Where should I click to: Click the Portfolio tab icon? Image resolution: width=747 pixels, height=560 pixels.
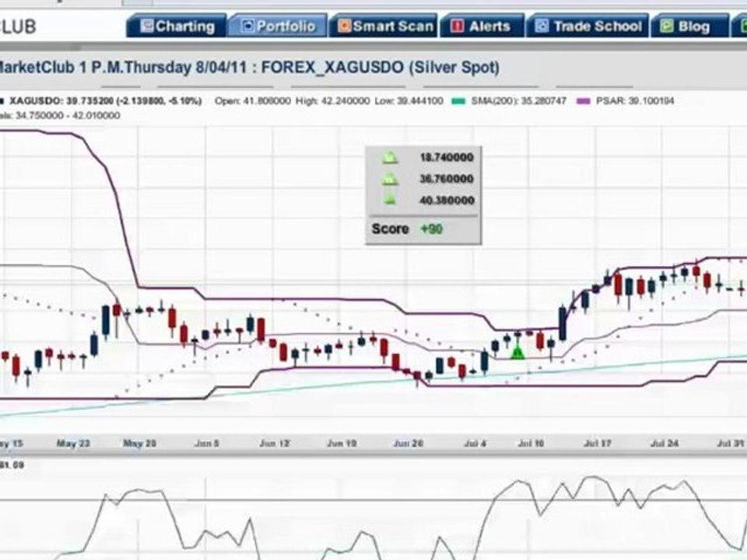point(247,26)
